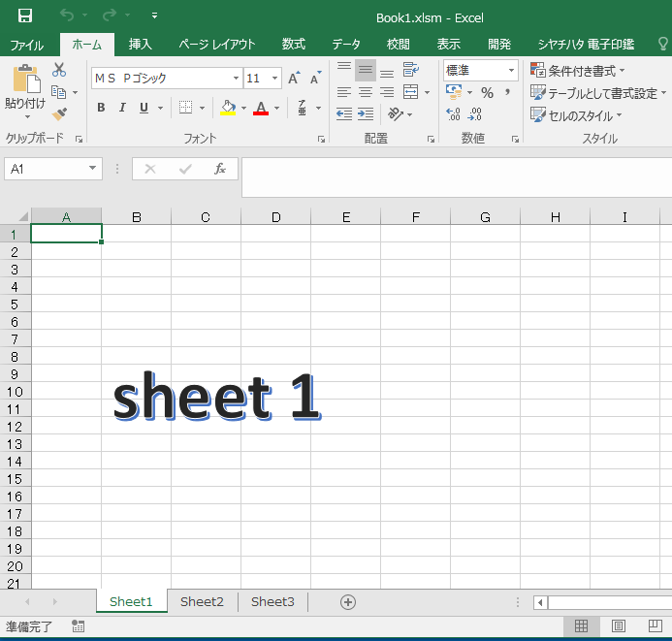Expand the number format dropdown
The width and height of the screenshot is (672, 641).
(511, 70)
